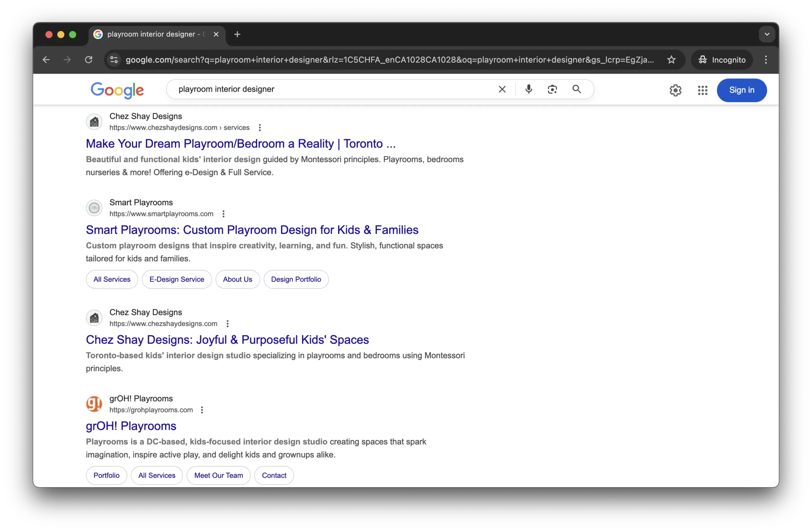Screen dimensions: 812x531
Task: Click the Meet Our Team sitelink
Action: click(x=218, y=475)
